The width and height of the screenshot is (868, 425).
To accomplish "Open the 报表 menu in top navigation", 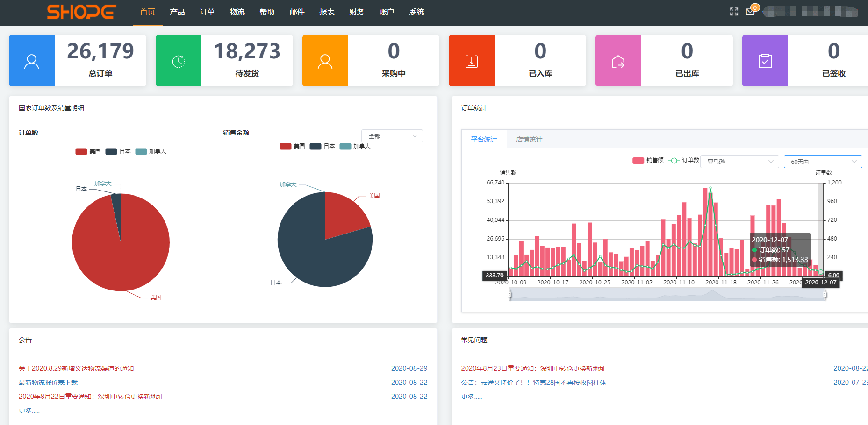I will coord(327,12).
